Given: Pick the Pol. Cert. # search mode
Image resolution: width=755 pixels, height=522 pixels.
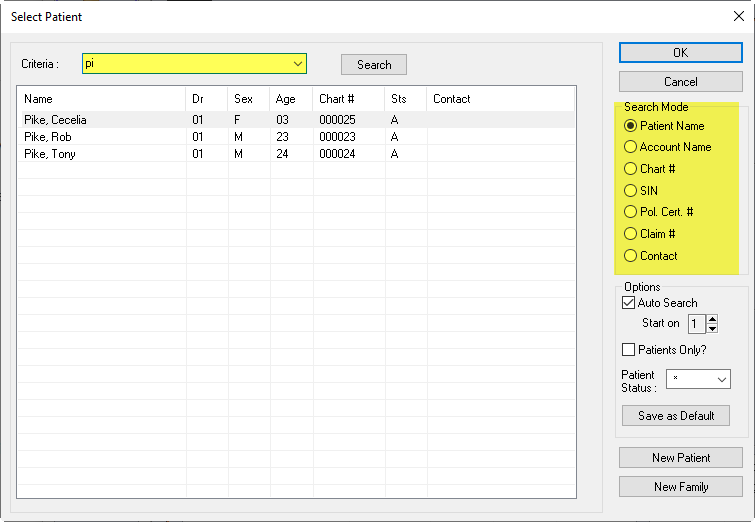Looking at the screenshot, I should pos(630,212).
